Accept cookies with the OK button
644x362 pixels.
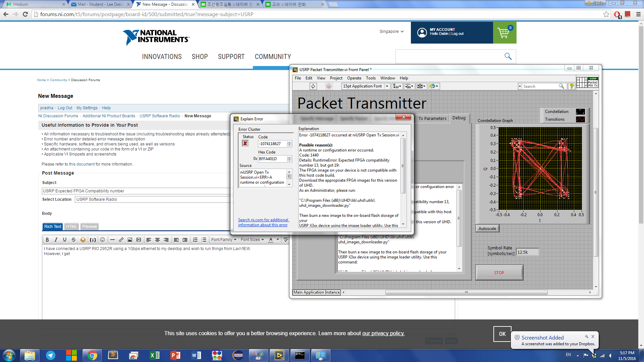pyautogui.click(x=502, y=334)
